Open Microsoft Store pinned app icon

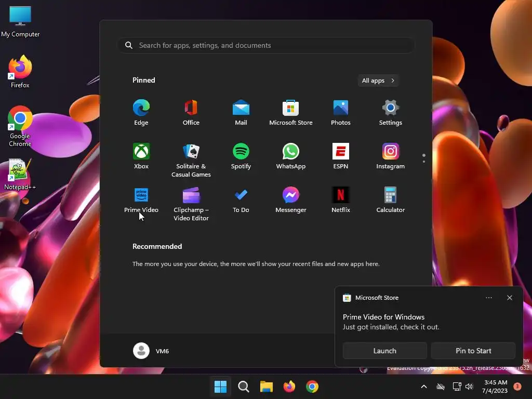tap(291, 113)
